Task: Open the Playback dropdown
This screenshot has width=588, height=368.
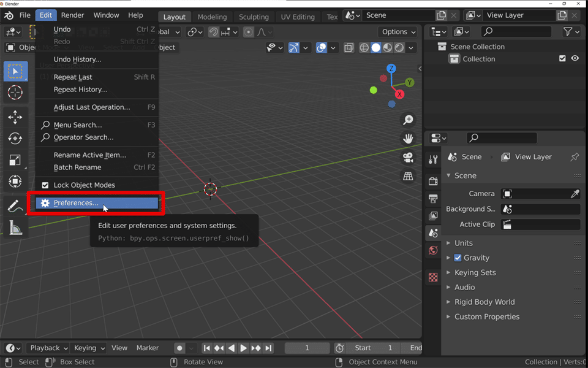Action: [x=48, y=348]
